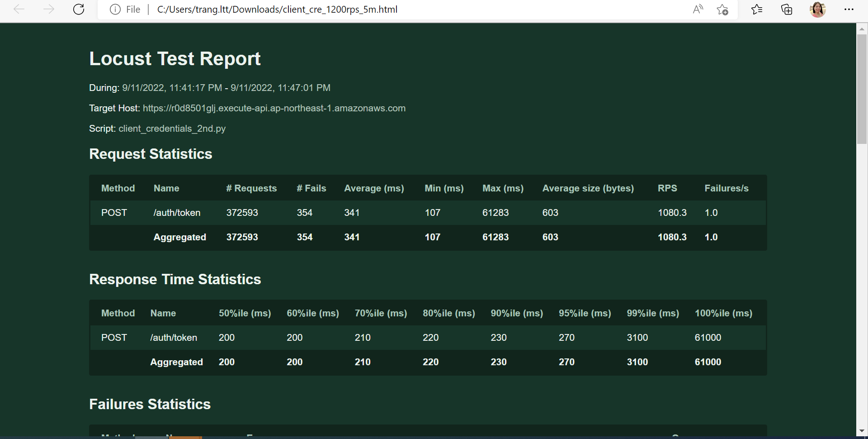Image resolution: width=868 pixels, height=439 pixels.
Task: Start Read aloud for this page
Action: point(698,10)
